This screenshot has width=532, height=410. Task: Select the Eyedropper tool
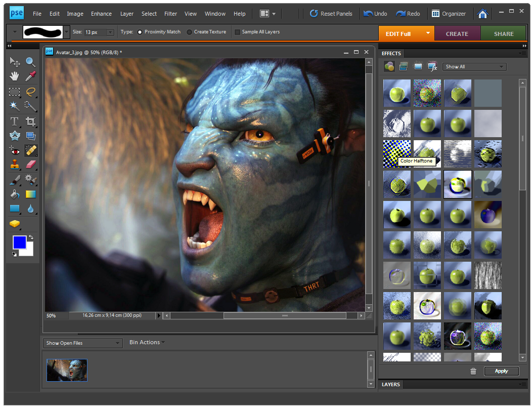[30, 76]
